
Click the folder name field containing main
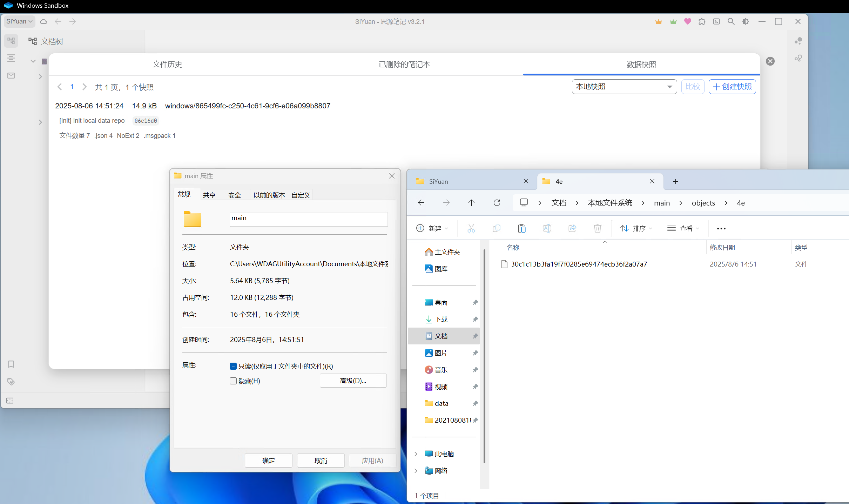coord(308,218)
